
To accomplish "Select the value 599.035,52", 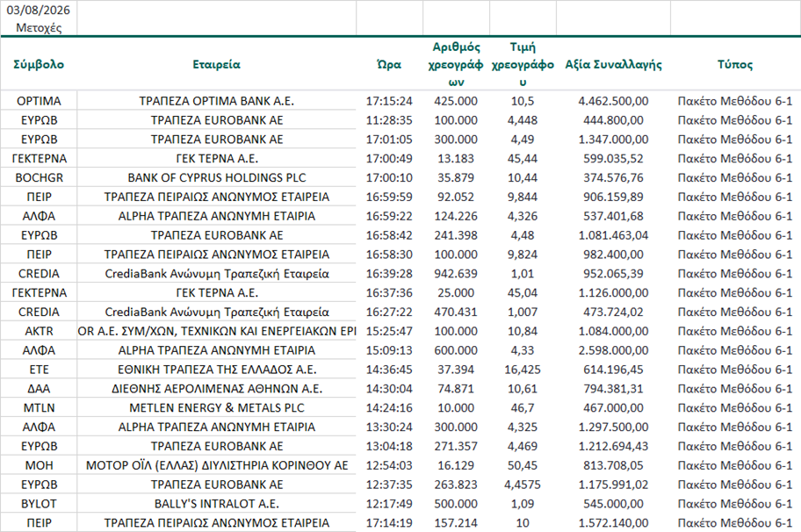I will tap(614, 159).
